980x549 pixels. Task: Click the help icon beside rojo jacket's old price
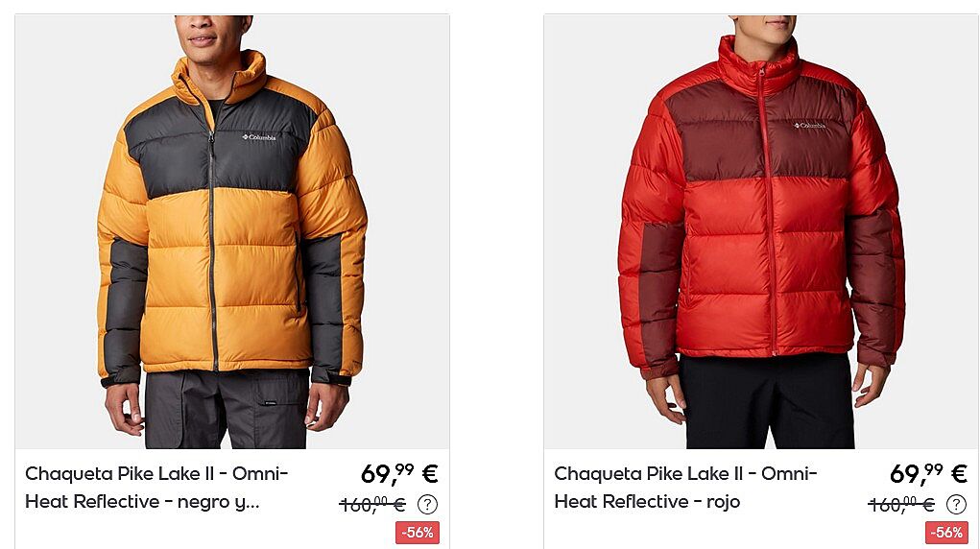click(956, 504)
